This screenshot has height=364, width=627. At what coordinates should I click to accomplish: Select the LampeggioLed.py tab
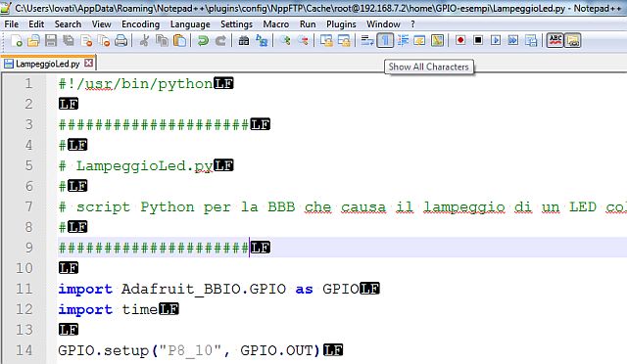(x=48, y=64)
